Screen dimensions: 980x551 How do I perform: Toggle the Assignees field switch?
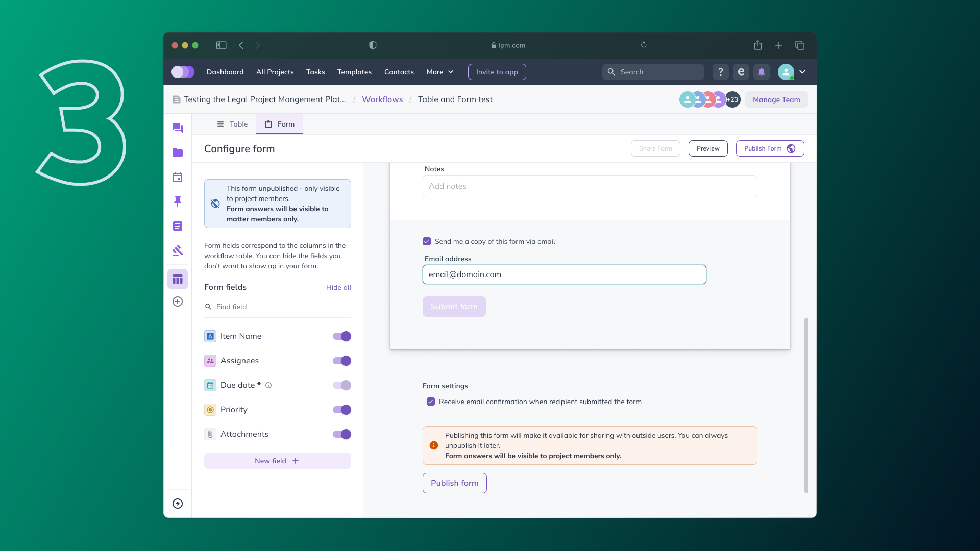click(x=342, y=361)
